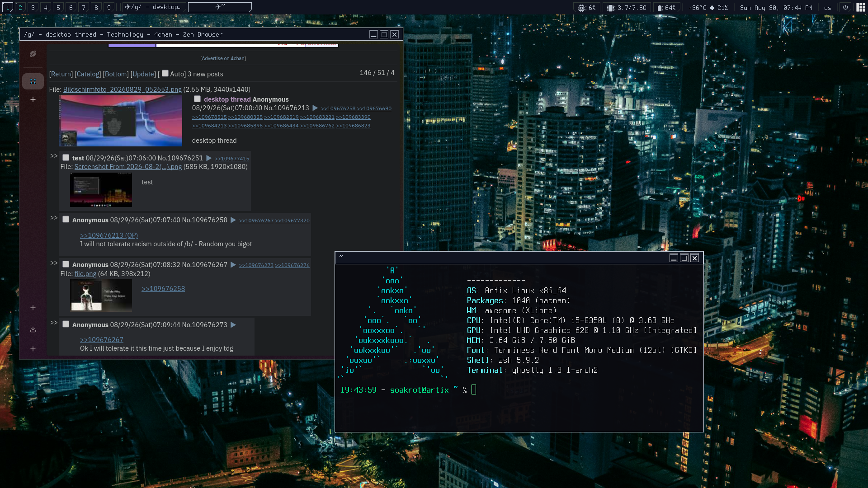Close the Zen Browser window
The width and height of the screenshot is (868, 488).
tap(394, 34)
